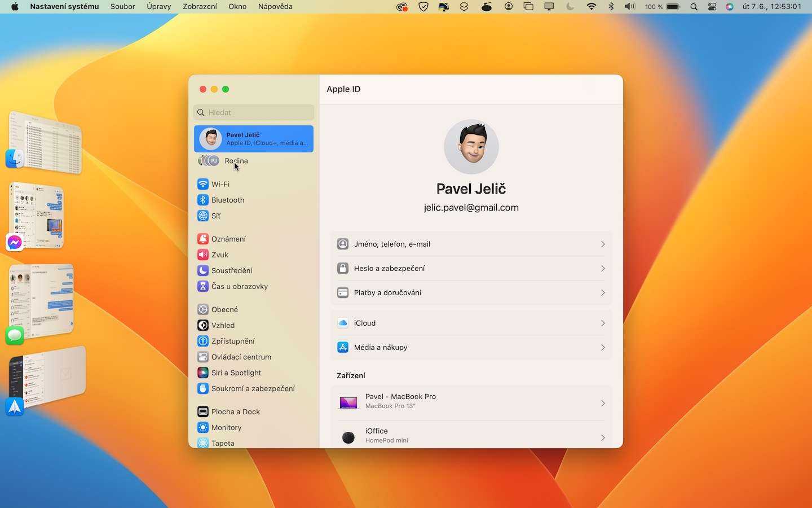Click the Finder icon in Stage Manager
812x508 pixels.
click(x=15, y=159)
